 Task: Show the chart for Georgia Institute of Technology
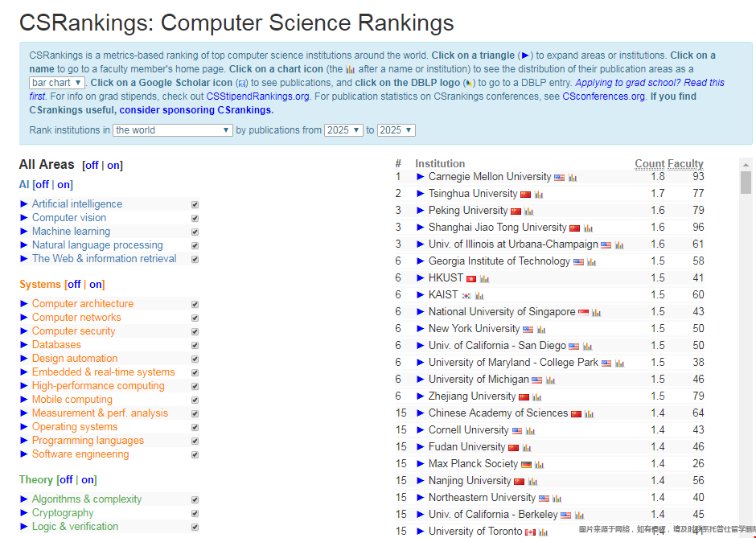point(592,262)
